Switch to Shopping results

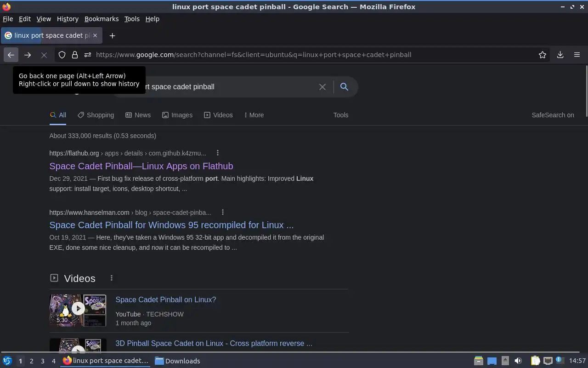point(96,115)
